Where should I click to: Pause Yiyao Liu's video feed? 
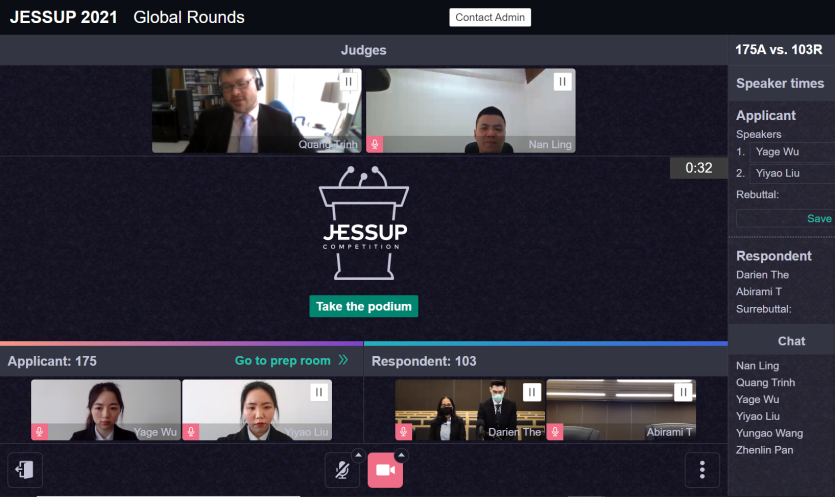pos(318,392)
